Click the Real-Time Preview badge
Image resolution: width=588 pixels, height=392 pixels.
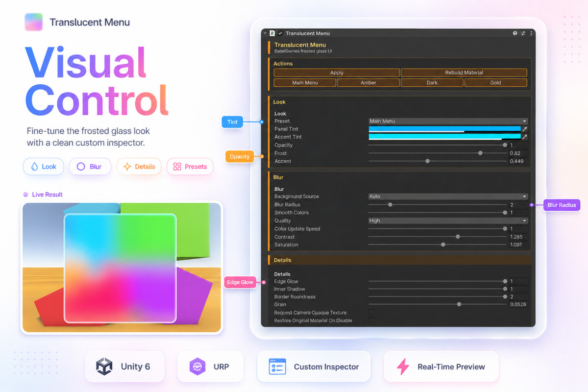click(x=441, y=367)
